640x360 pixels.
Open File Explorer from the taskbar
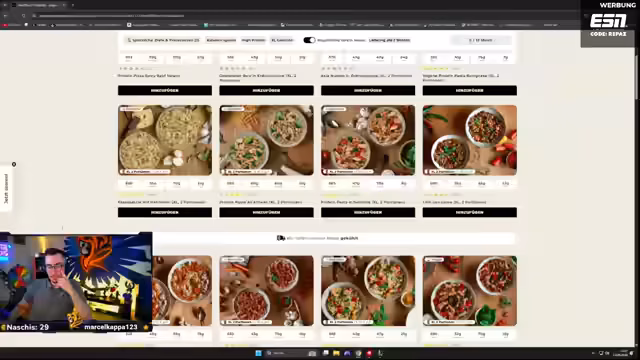pyautogui.click(x=336, y=353)
